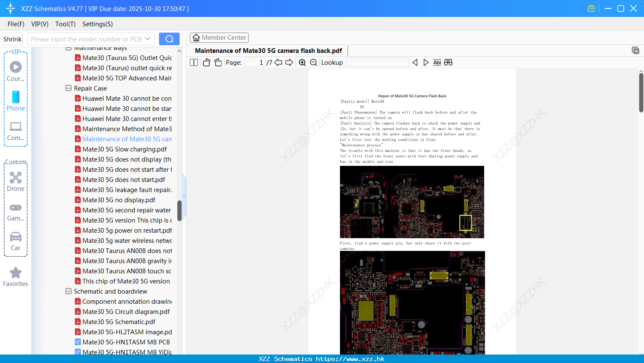Select the Computer category in sidebar
Screen dimensions: 644x363
point(16,131)
